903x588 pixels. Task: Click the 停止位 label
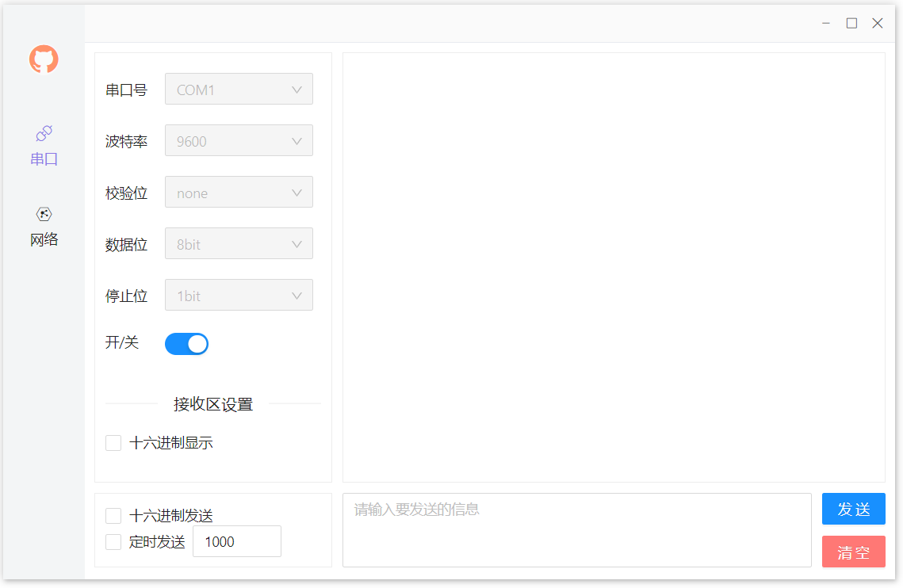[126, 296]
